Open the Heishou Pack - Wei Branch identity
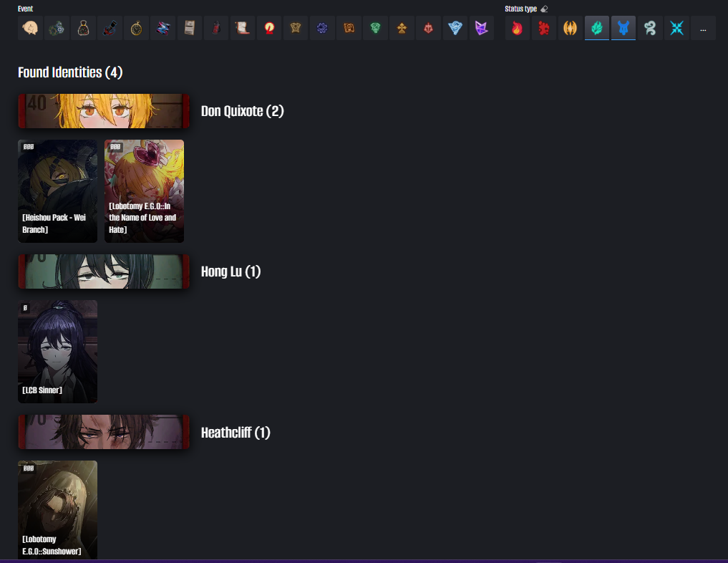 coord(57,191)
